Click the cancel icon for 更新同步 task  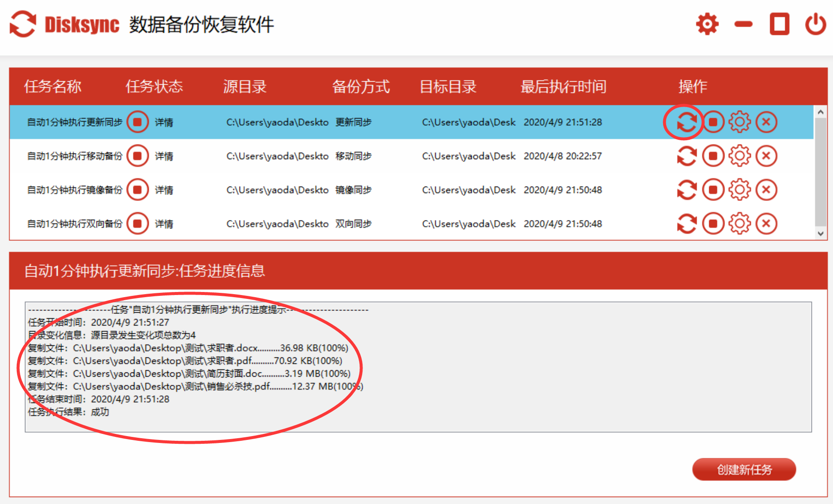click(x=765, y=122)
